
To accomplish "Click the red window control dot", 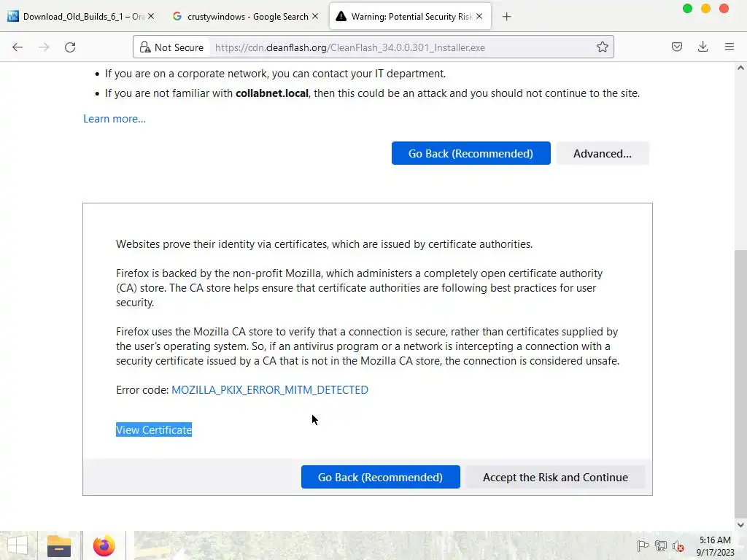I will [x=724, y=9].
